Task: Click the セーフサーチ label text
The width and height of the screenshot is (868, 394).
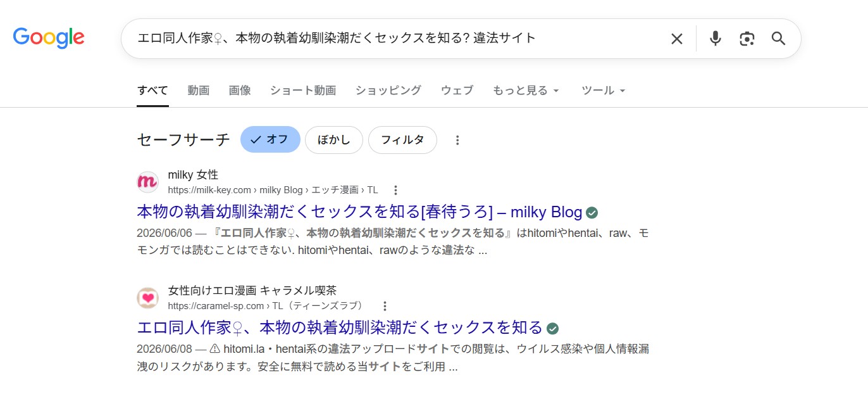Action: point(183,140)
